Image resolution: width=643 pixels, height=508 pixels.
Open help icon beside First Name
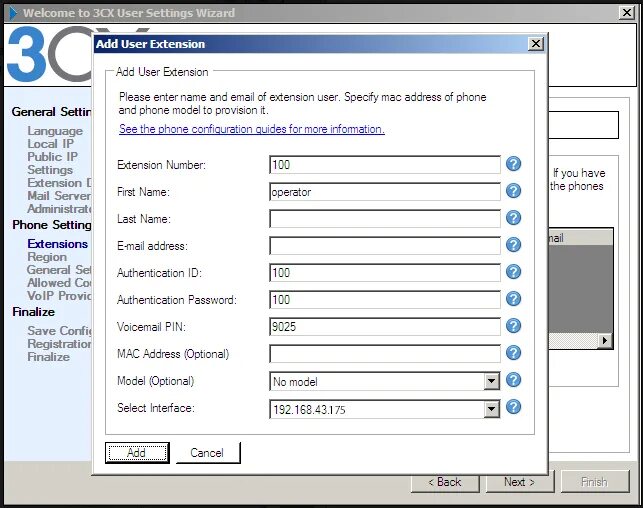(x=513, y=191)
